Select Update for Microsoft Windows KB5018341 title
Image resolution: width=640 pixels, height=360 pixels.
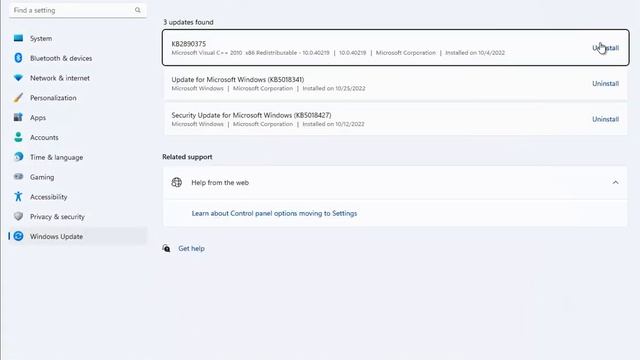(238, 79)
